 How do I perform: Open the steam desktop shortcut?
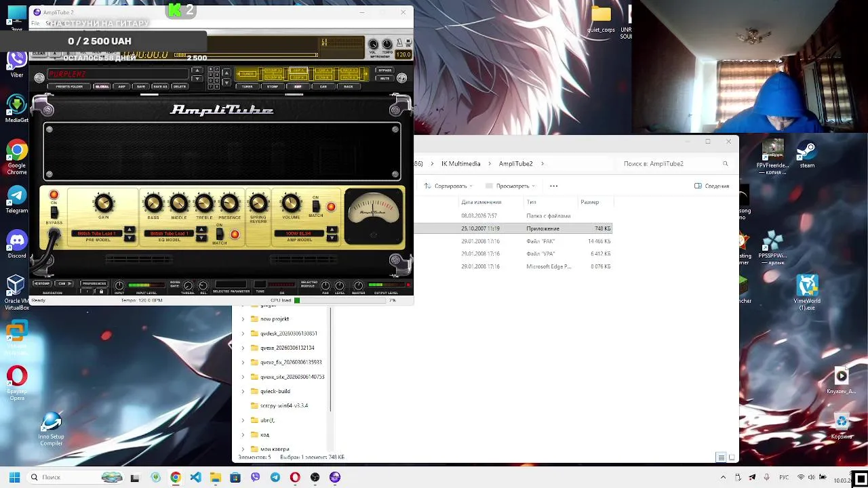click(x=807, y=154)
